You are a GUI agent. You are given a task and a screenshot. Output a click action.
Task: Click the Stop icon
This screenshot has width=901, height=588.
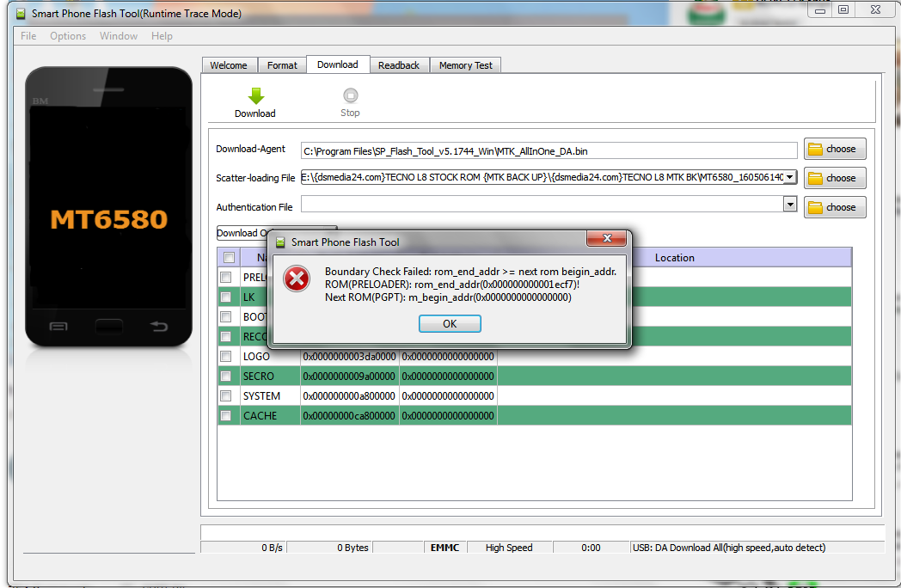(350, 95)
